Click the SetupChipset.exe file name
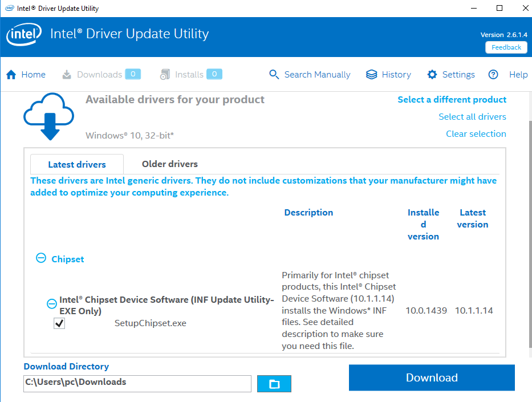The image size is (532, 402). coord(151,323)
